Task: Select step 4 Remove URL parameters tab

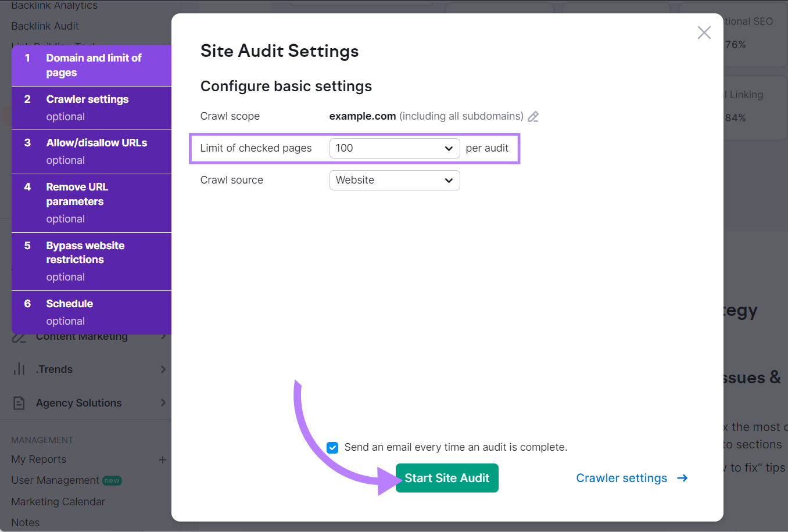Action: click(x=91, y=203)
